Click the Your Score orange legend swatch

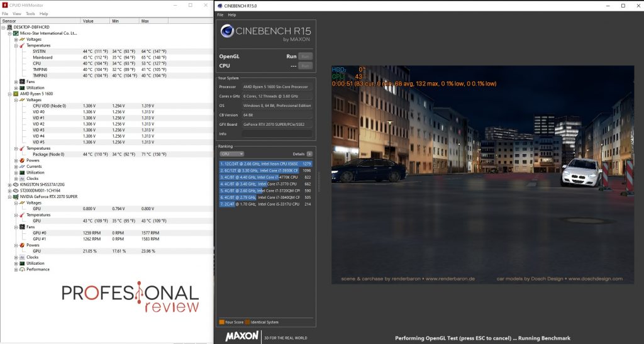222,322
